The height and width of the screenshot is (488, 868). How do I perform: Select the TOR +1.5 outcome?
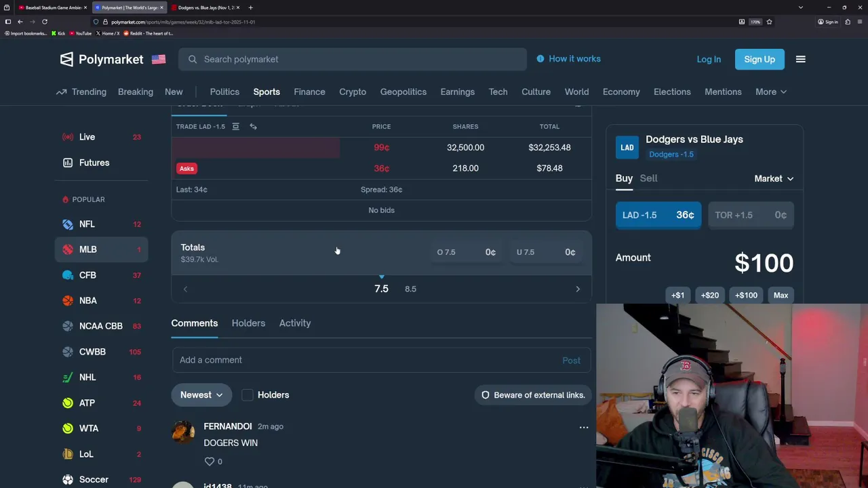pos(751,215)
